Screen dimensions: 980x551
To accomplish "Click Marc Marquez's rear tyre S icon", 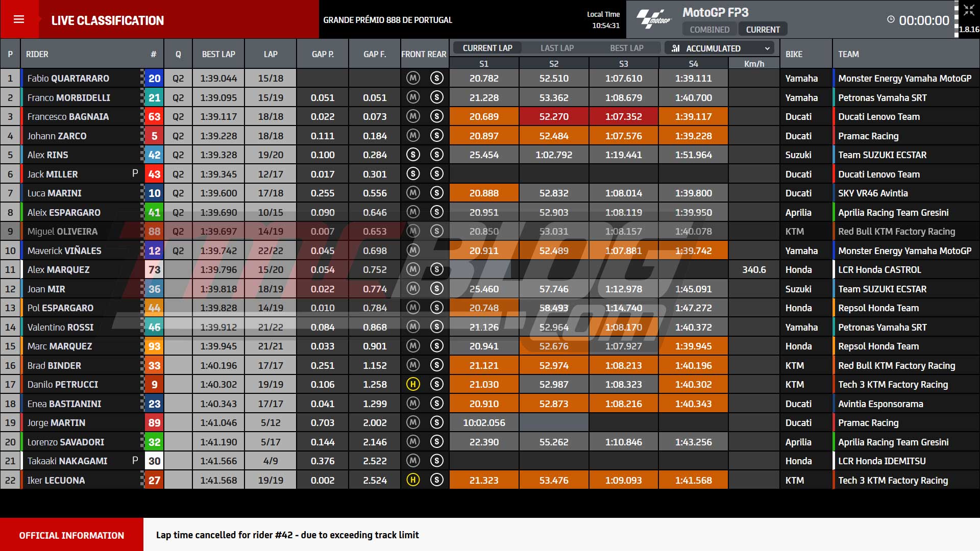I will [x=436, y=346].
